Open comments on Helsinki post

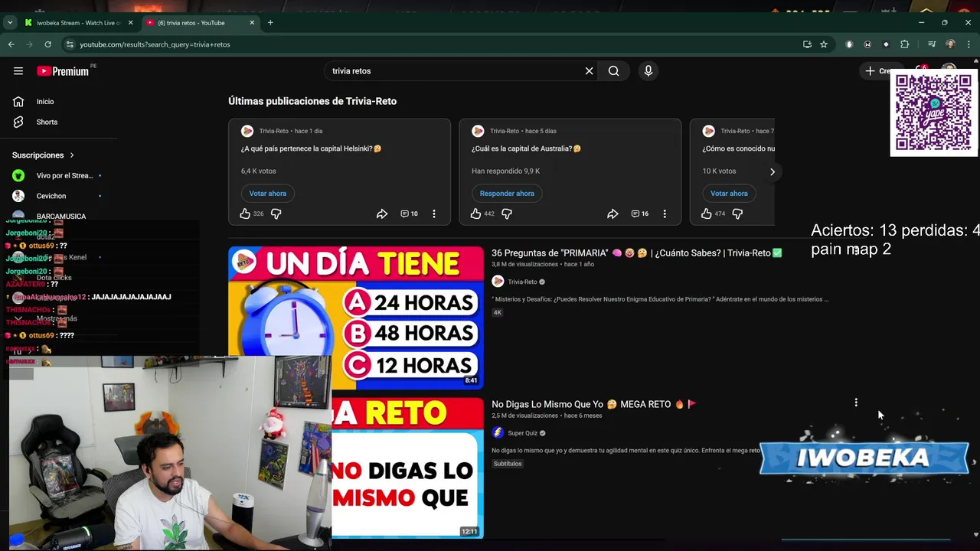(410, 214)
